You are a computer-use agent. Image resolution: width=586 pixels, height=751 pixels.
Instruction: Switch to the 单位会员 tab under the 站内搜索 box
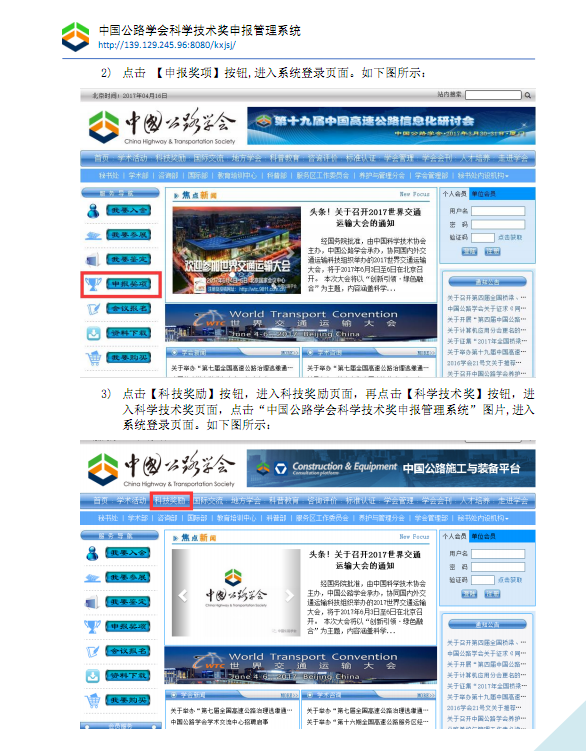click(x=483, y=194)
